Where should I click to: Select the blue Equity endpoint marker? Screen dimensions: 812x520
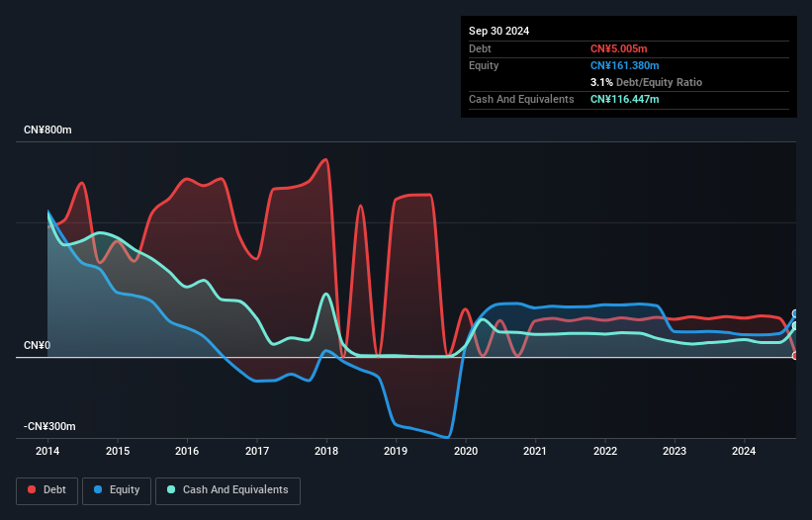795,313
